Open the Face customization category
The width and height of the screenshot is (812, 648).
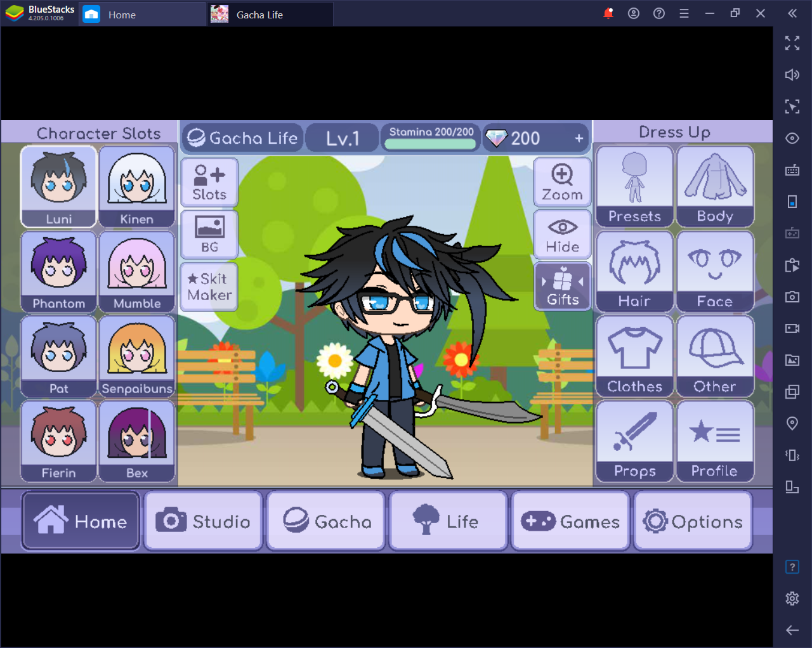pyautogui.click(x=715, y=271)
